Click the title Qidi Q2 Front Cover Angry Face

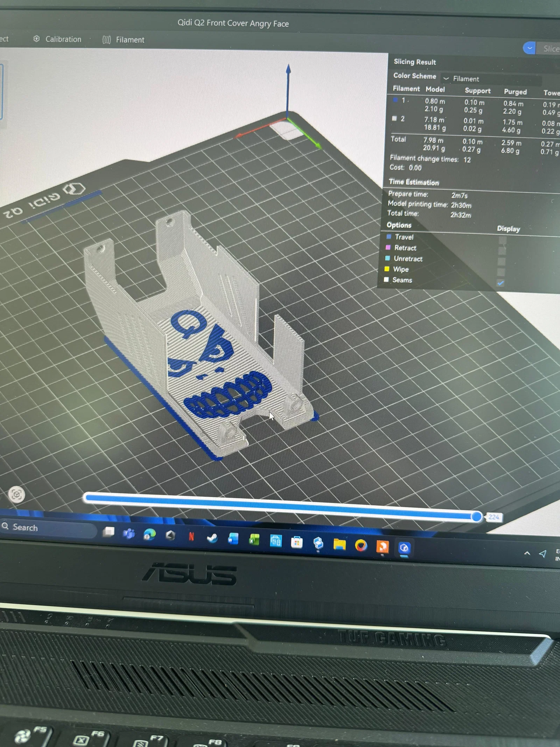pyautogui.click(x=233, y=23)
